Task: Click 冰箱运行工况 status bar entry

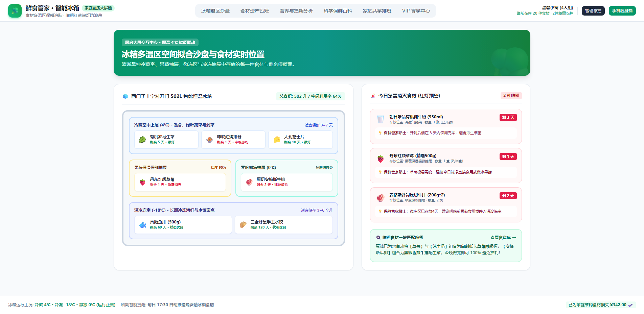Action: (62, 305)
